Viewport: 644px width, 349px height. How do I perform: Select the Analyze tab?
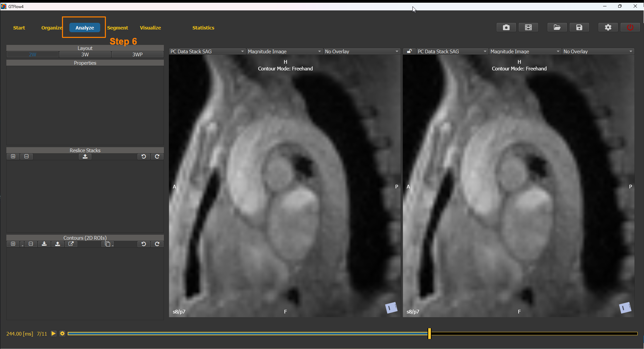tap(85, 28)
